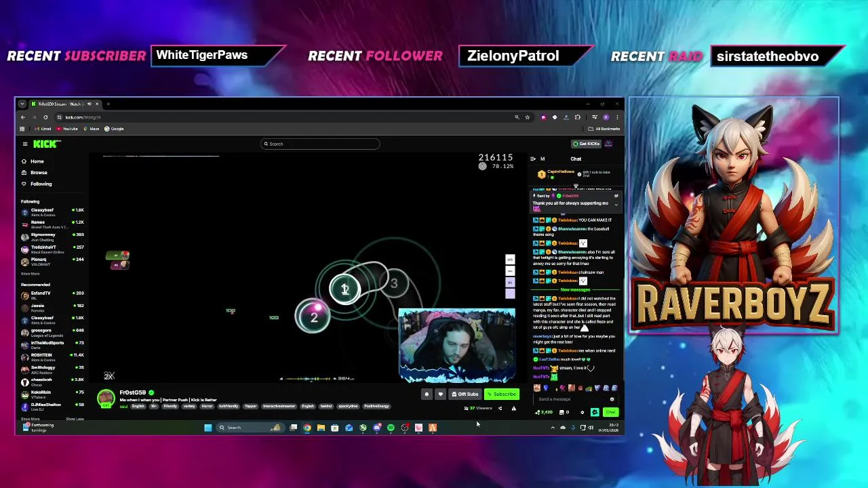Click Fr0stG59 streamer avatar
Viewport: 868px width, 488px height.
pos(106,398)
